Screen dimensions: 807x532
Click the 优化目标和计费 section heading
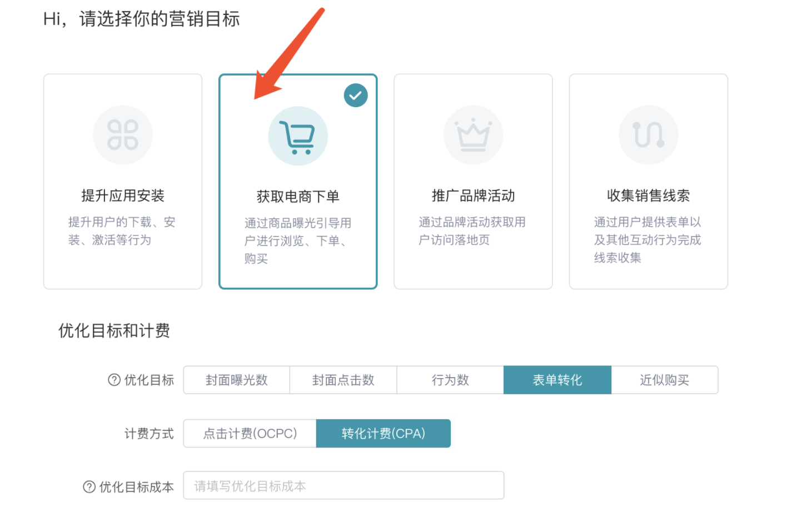(x=113, y=331)
